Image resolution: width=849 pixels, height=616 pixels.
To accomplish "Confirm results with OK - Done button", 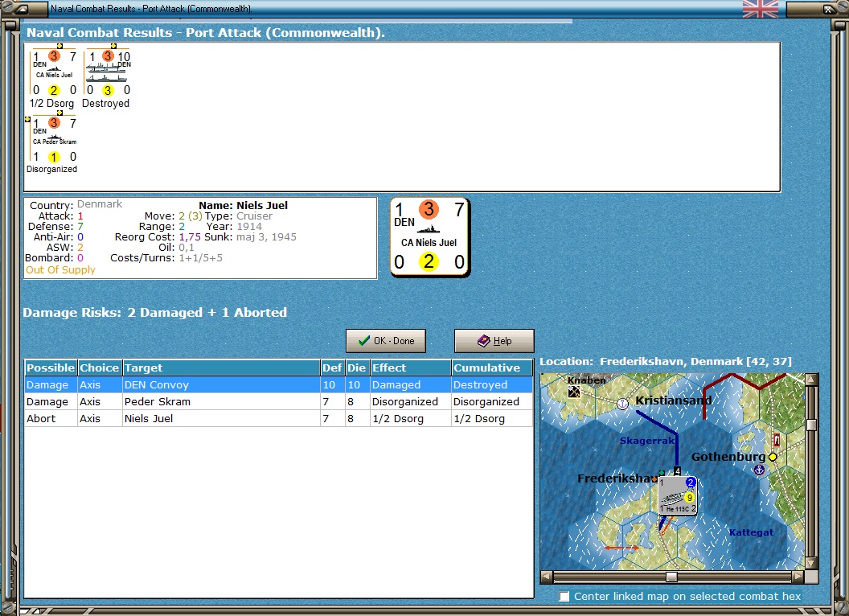I will (x=386, y=341).
